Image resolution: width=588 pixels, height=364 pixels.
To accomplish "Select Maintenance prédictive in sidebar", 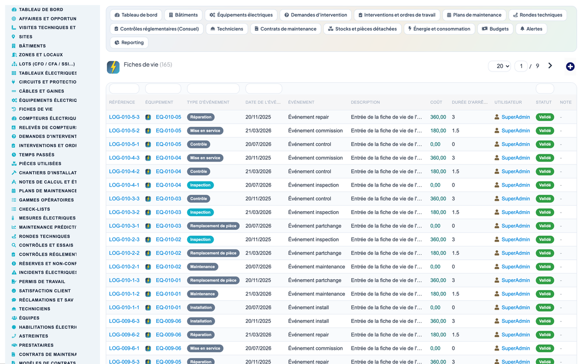I will pyautogui.click(x=48, y=227).
